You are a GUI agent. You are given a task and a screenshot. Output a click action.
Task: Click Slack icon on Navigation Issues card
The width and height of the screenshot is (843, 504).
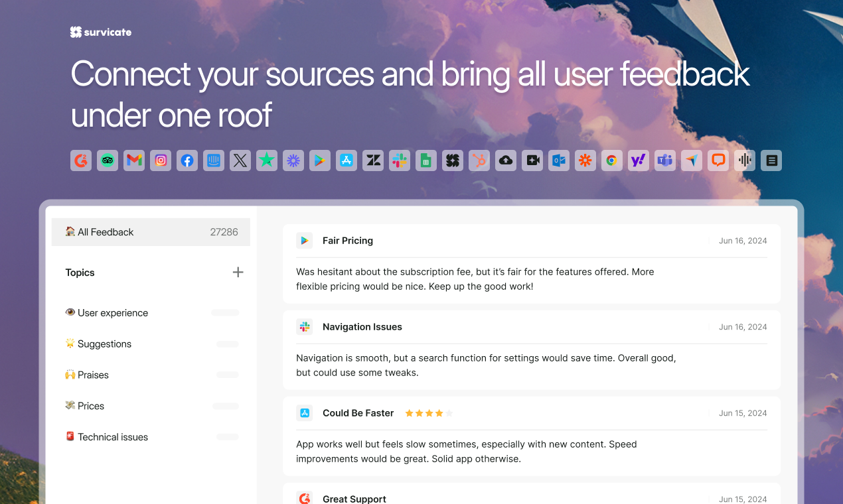pos(305,327)
